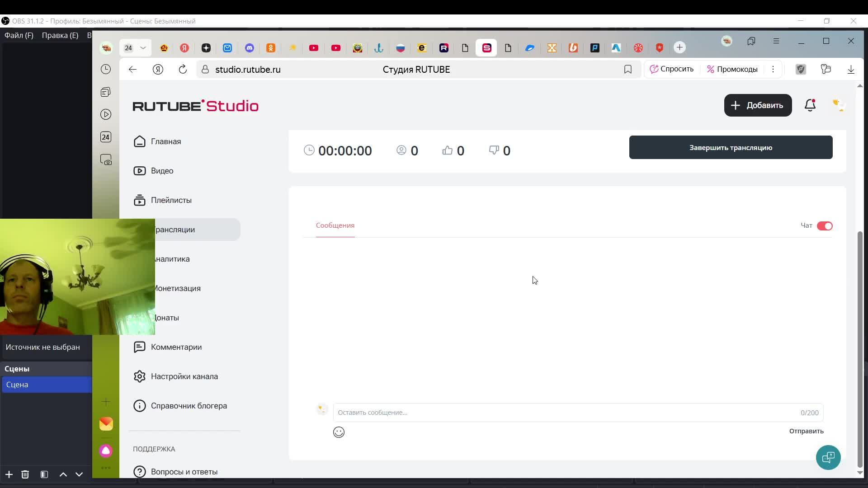Click the browser reload page icon
This screenshot has width=868, height=488.
click(183, 69)
